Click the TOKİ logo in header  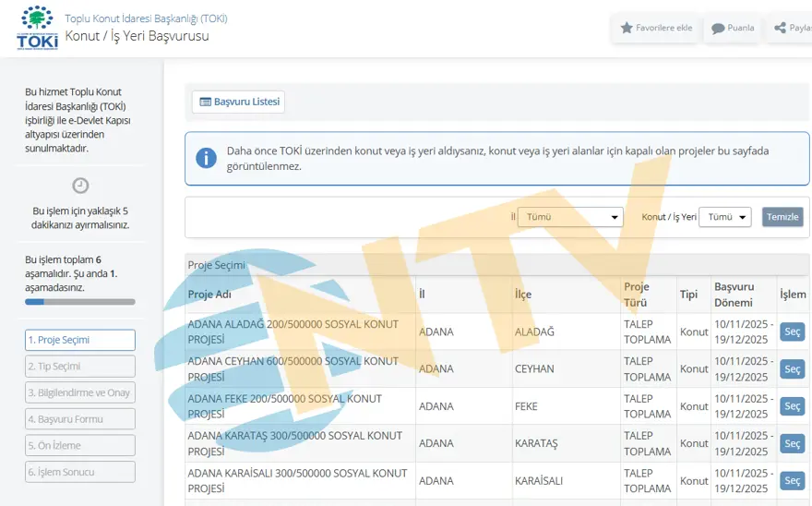[37, 28]
